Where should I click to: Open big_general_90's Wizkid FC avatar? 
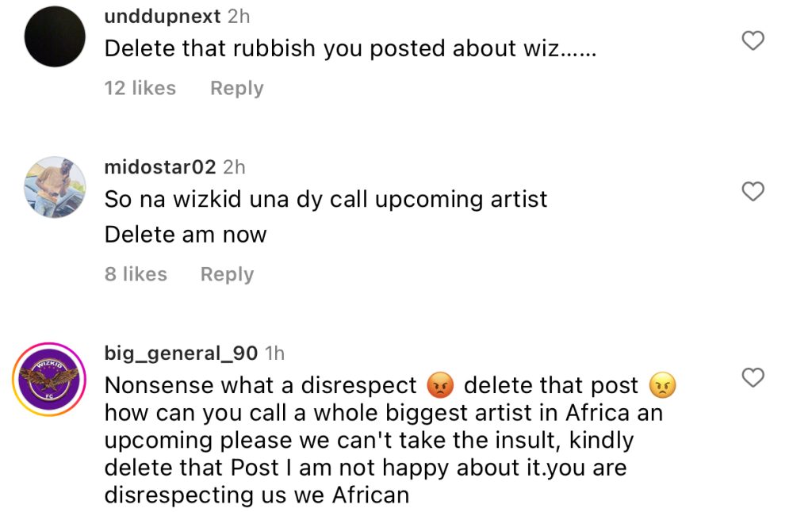point(49,379)
